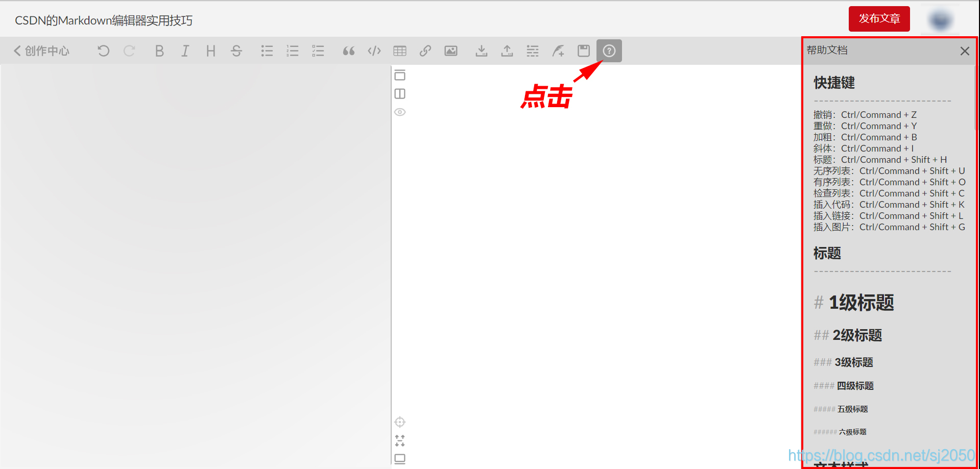Viewport: 980px width, 469px height.
Task: Close the 帮助文档 panel
Action: click(x=965, y=51)
